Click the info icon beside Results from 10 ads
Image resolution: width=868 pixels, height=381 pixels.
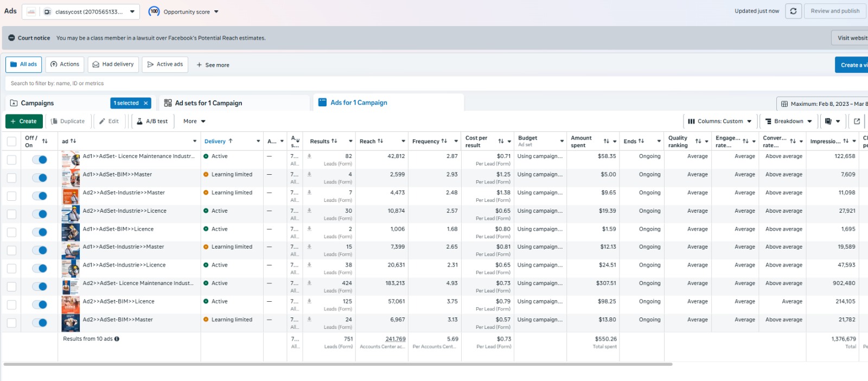[117, 339]
